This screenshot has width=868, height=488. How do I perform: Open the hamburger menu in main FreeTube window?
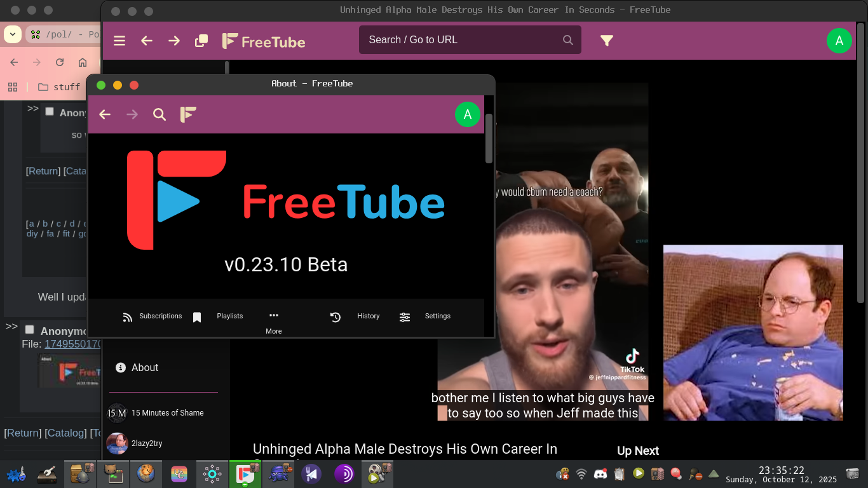119,41
